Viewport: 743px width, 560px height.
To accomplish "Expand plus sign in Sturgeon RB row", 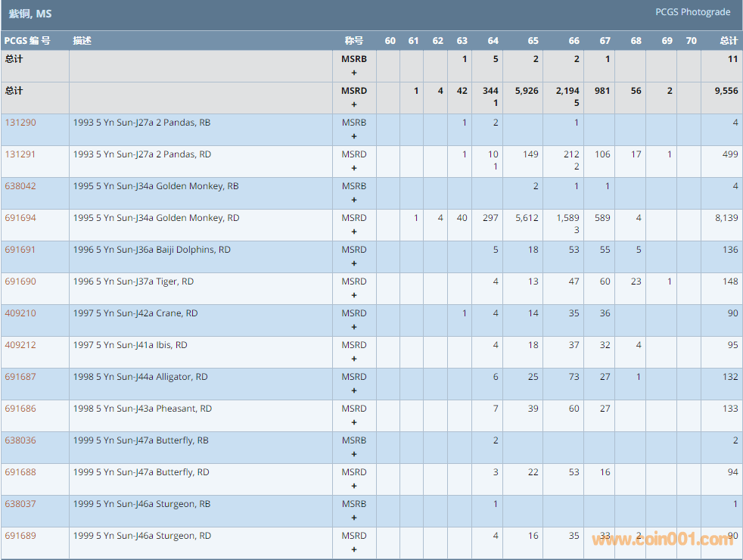I will point(354,518).
